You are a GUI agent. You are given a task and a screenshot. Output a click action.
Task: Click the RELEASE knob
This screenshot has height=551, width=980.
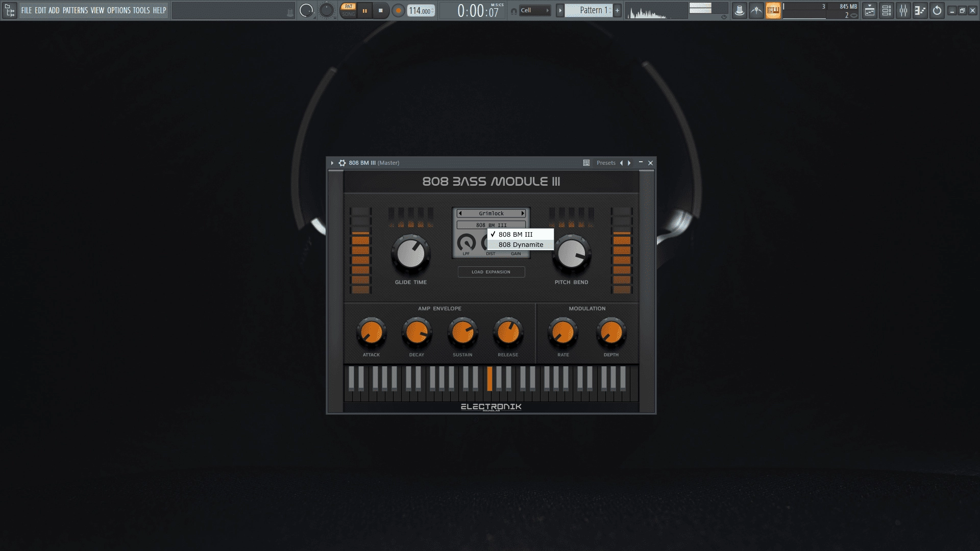508,333
